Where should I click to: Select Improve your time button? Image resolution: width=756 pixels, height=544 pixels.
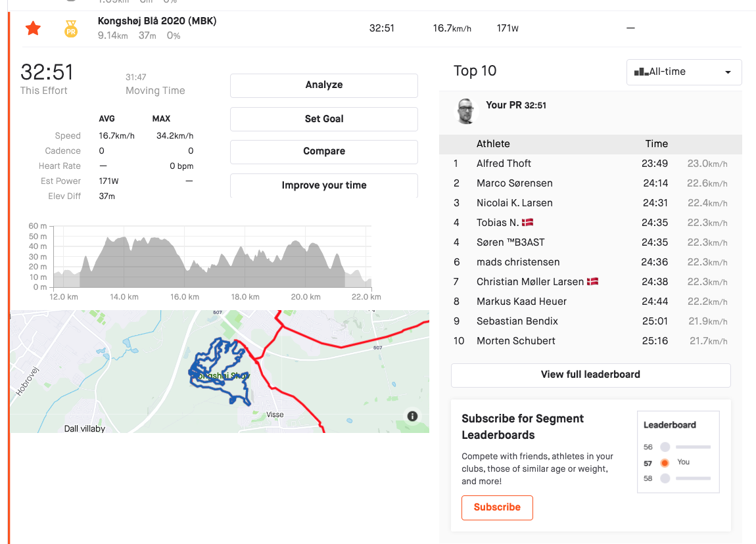pos(323,185)
